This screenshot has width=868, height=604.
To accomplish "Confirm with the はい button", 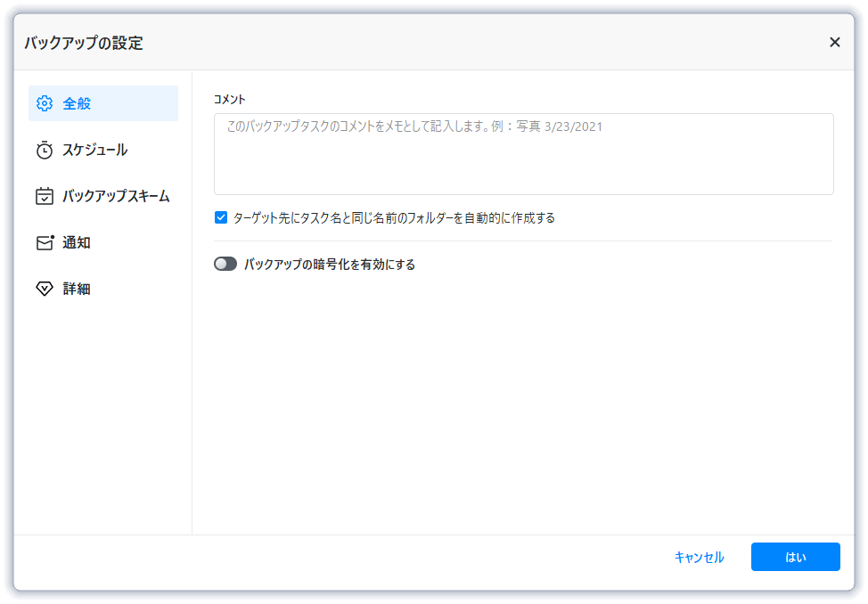I will (795, 557).
